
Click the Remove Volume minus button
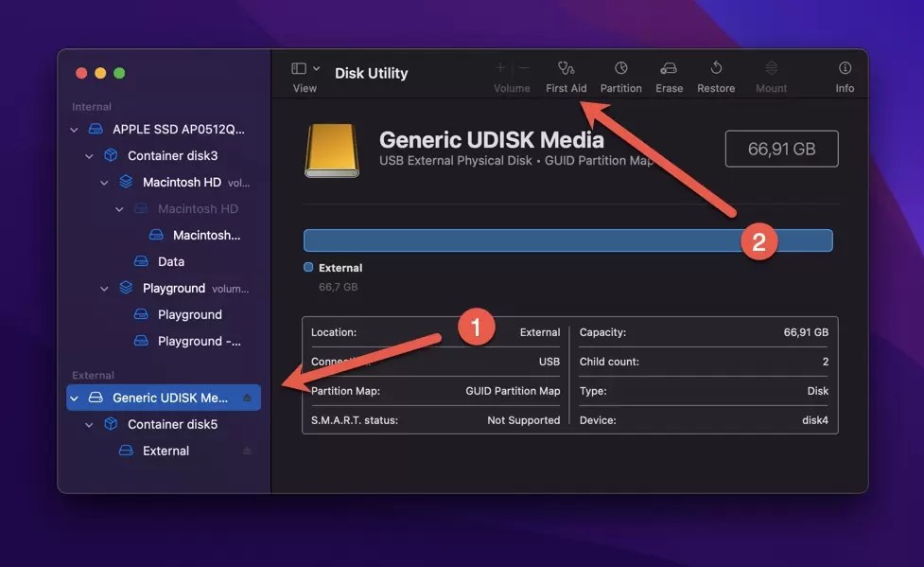pos(522,68)
